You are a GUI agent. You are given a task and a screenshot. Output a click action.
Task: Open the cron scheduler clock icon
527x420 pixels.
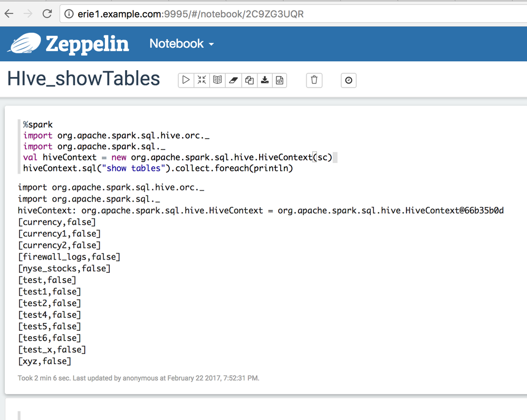(x=348, y=80)
